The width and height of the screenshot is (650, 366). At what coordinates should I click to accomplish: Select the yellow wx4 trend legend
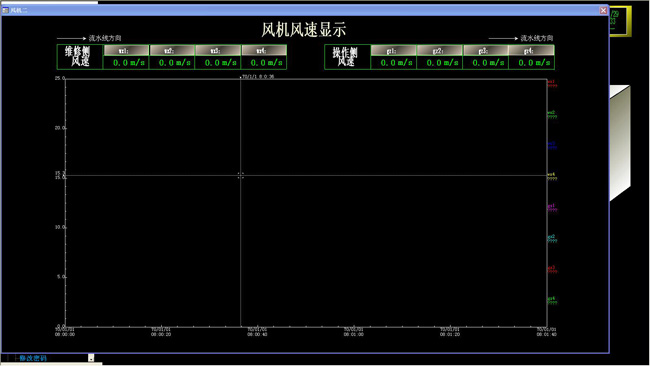(552, 177)
